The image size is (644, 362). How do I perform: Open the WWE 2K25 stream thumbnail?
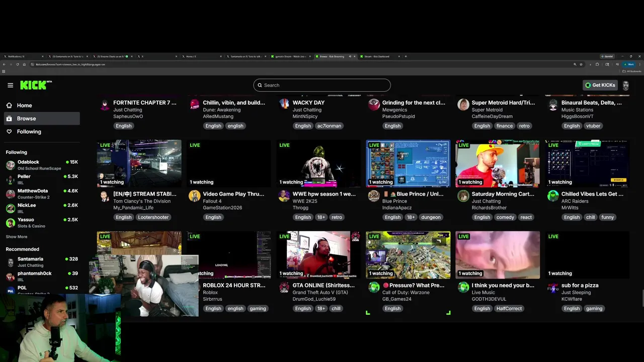click(318, 163)
